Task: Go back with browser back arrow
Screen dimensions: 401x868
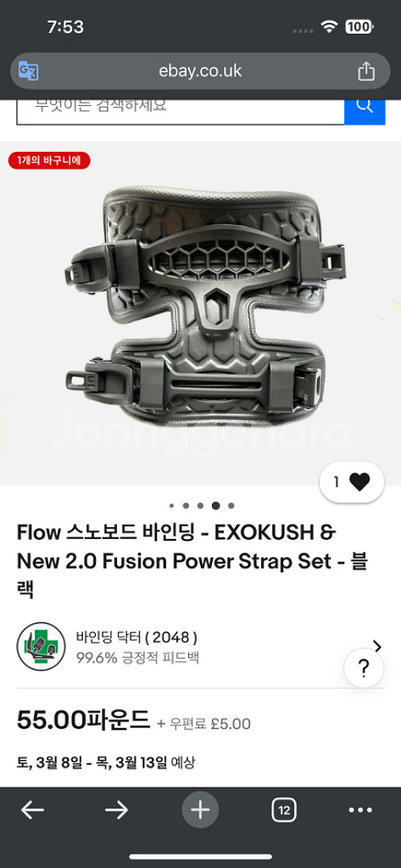Action: [33, 810]
